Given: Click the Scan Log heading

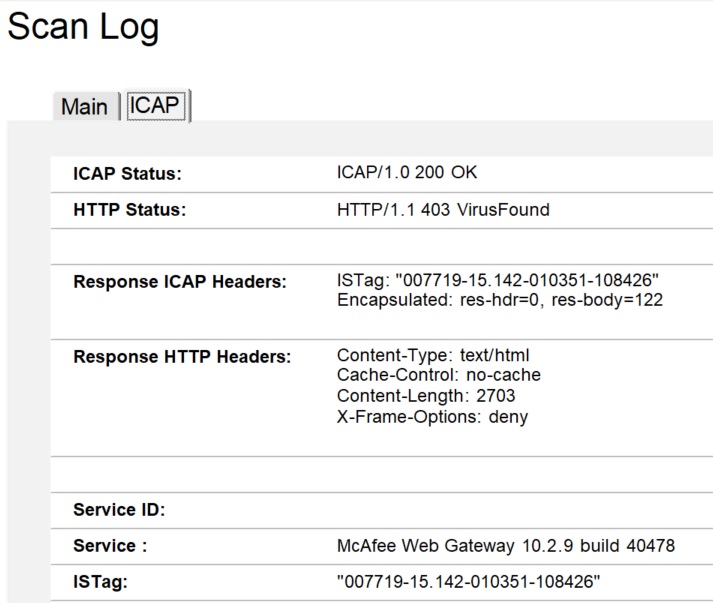Looking at the screenshot, I should click(x=83, y=27).
